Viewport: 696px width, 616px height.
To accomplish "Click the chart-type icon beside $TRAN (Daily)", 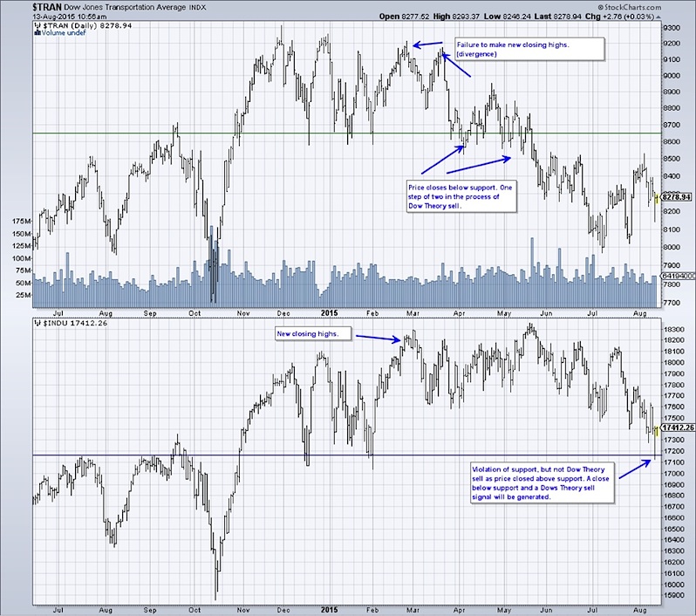I will [38, 26].
